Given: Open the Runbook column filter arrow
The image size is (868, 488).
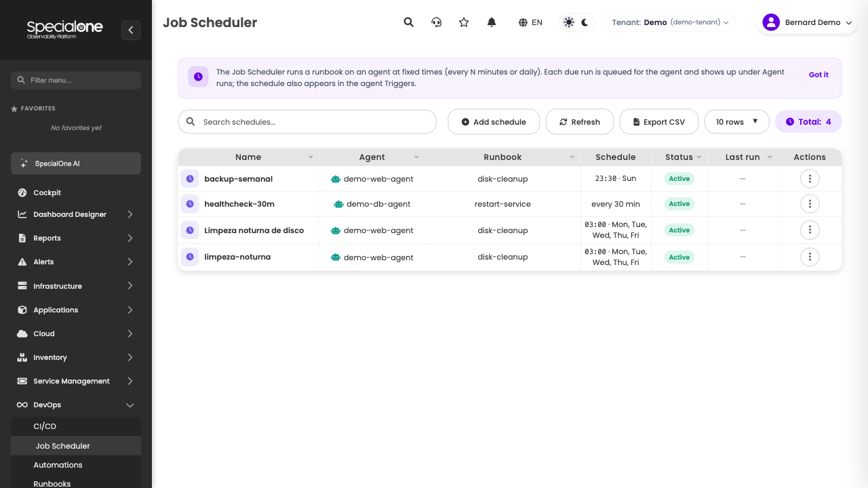Looking at the screenshot, I should (572, 157).
